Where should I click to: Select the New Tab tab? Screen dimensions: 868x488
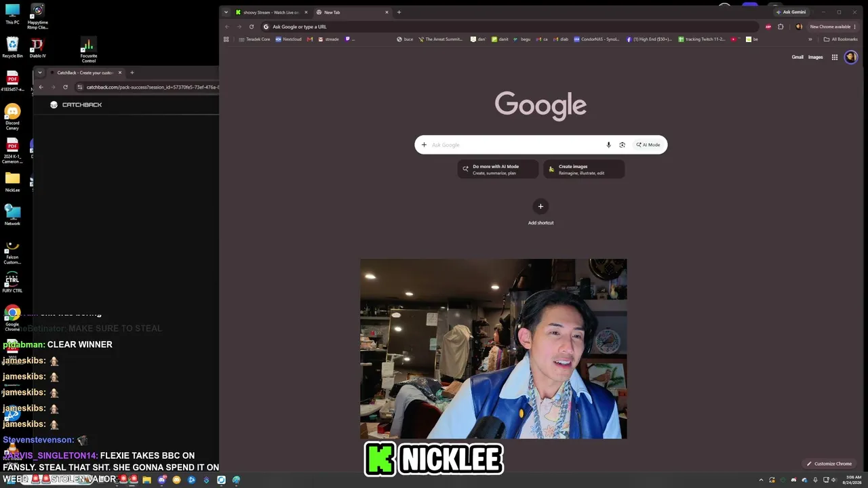353,12
